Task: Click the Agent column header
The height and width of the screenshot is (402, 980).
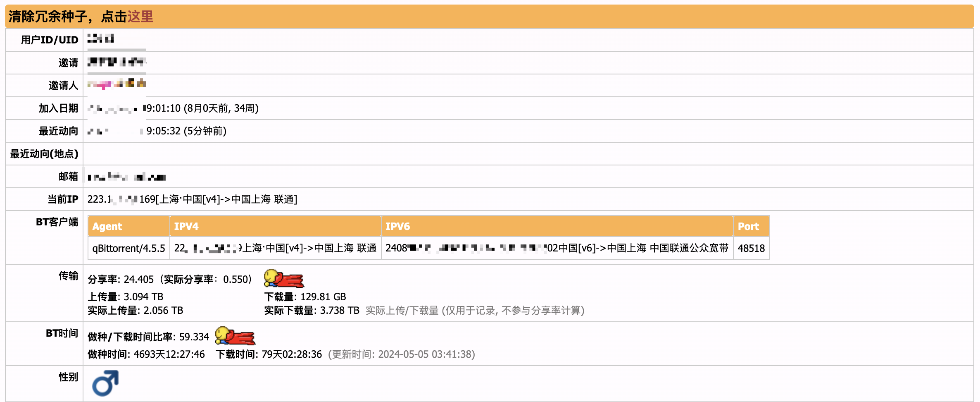Action: pos(107,226)
